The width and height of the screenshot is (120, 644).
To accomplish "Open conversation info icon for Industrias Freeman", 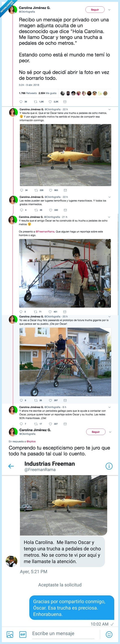I will click(x=109, y=466).
